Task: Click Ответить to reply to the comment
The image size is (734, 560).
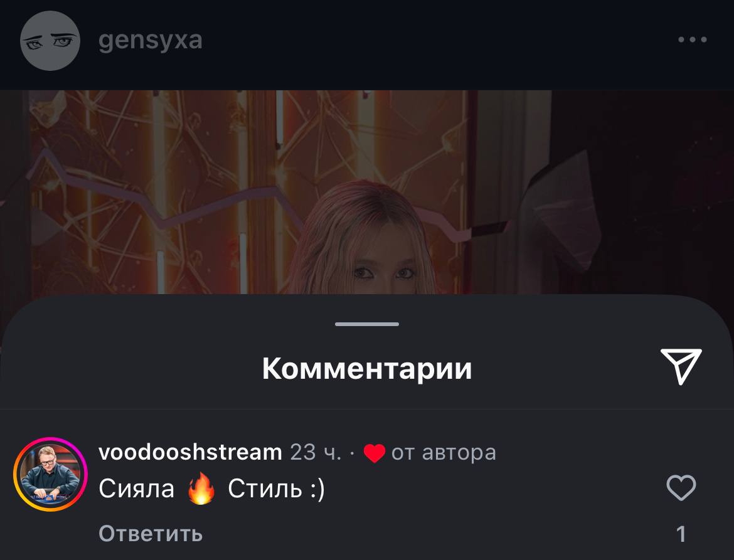Action: [x=151, y=533]
